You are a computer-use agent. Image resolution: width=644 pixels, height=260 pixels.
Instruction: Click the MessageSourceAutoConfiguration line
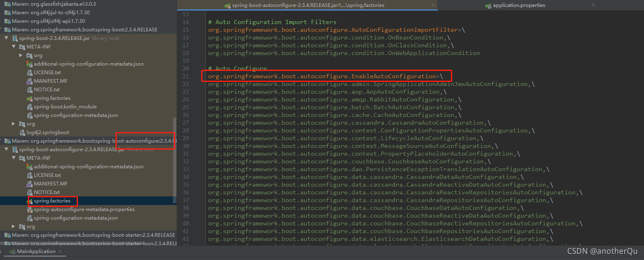(x=353, y=146)
